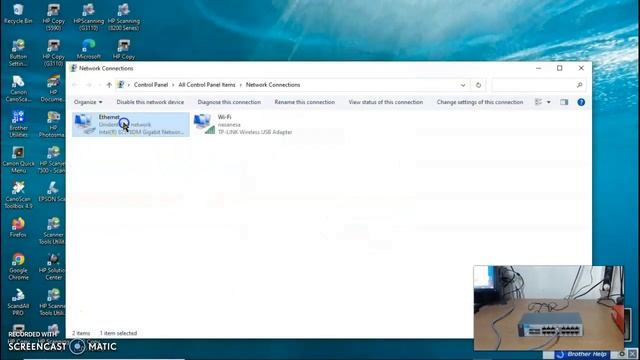Open Canon CanoScan desktop shortcut
This screenshot has width=640, height=360.
coord(18,89)
